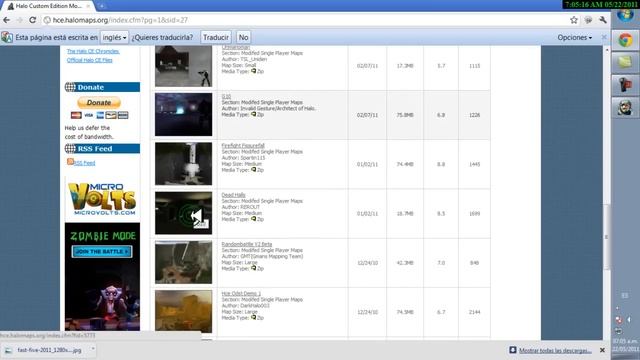Click the downloads arrow icon beside Mostrar todas

[513, 350]
